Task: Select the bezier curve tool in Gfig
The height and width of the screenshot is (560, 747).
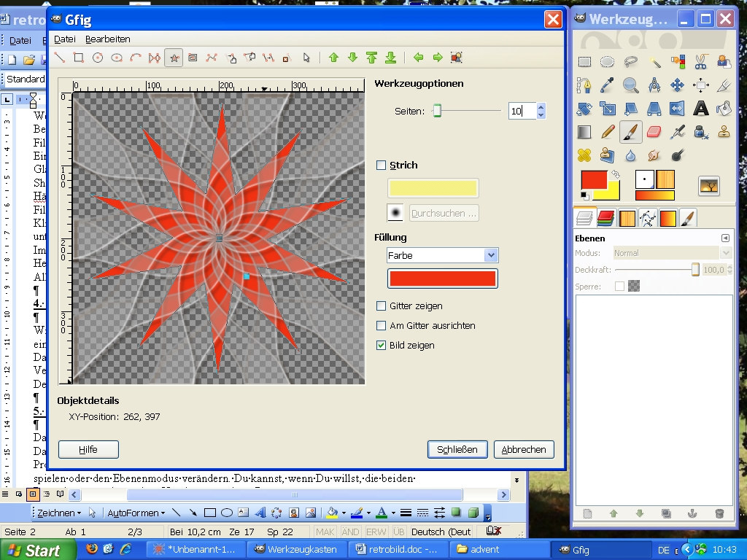Action: (212, 58)
